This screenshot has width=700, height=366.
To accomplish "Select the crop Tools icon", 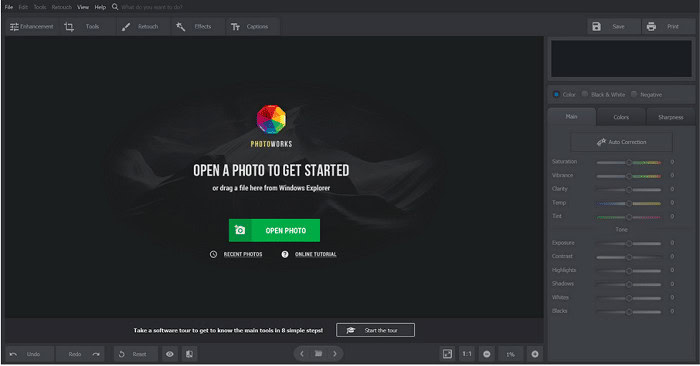I will tap(69, 27).
